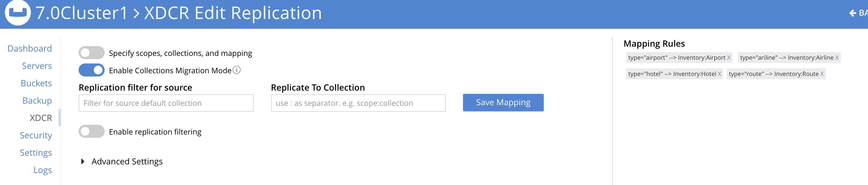Focus the Replicate To Collection field

click(358, 103)
